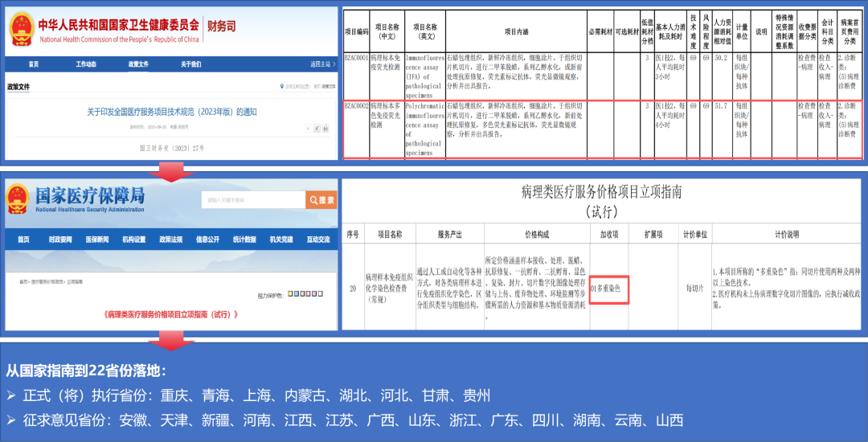Open the 互动交流 menu item
868x442 pixels.
click(318, 239)
